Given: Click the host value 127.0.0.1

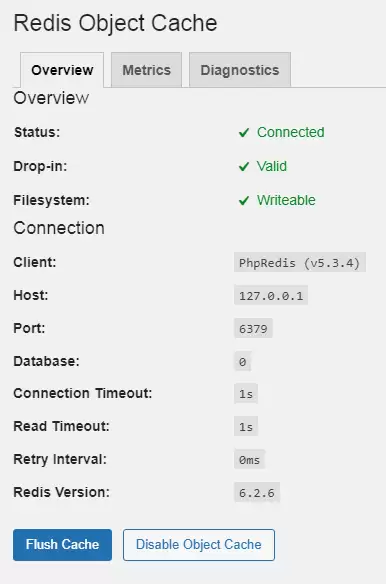Looking at the screenshot, I should pos(271,296).
